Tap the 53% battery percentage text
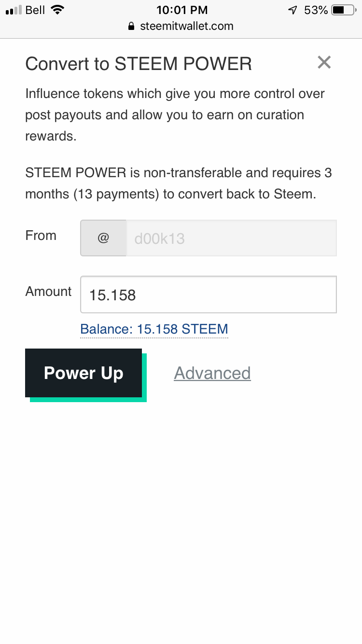This screenshot has height=644, width=362. (316, 10)
